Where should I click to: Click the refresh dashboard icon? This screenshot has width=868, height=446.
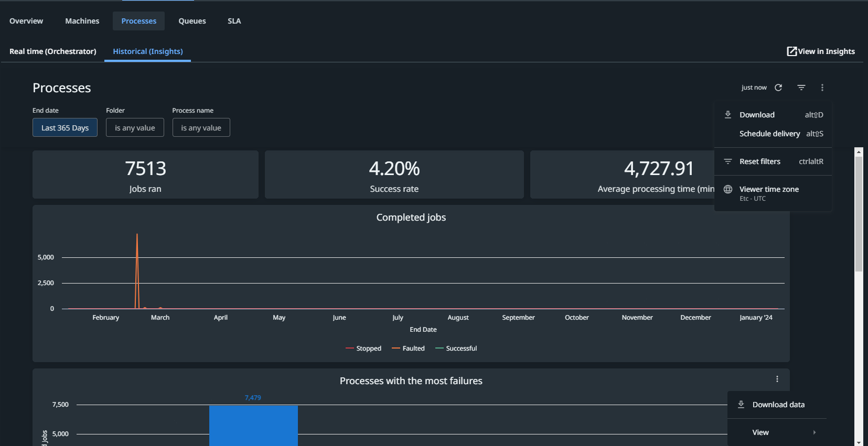[x=778, y=88]
